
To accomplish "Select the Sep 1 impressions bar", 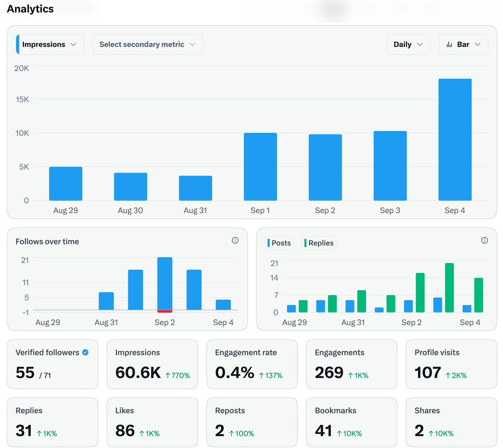I will click(x=260, y=167).
